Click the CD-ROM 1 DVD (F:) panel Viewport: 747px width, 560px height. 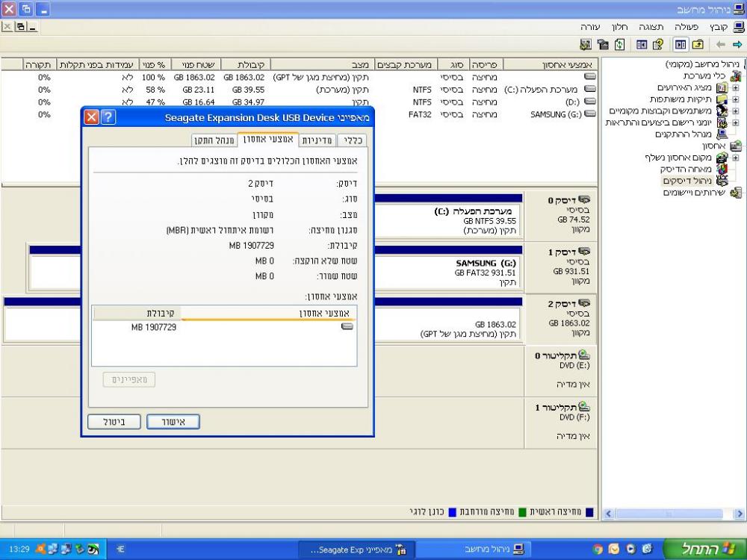tap(560, 423)
